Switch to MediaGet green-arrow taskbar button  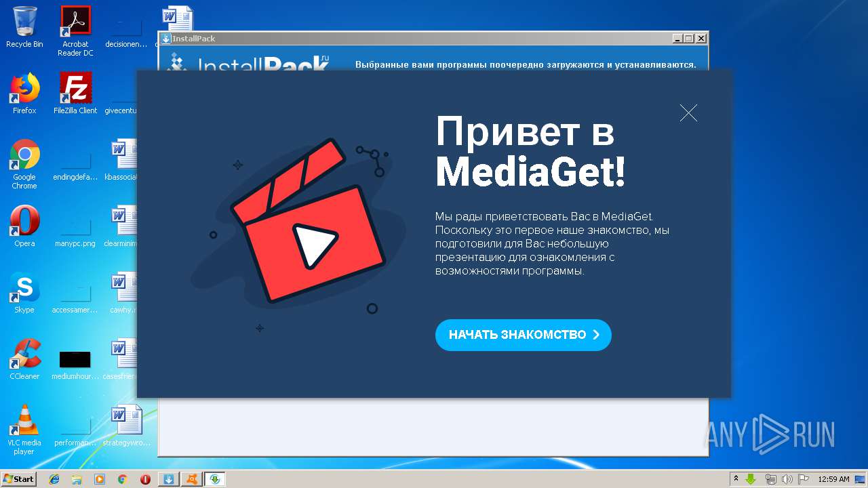pos(215,479)
